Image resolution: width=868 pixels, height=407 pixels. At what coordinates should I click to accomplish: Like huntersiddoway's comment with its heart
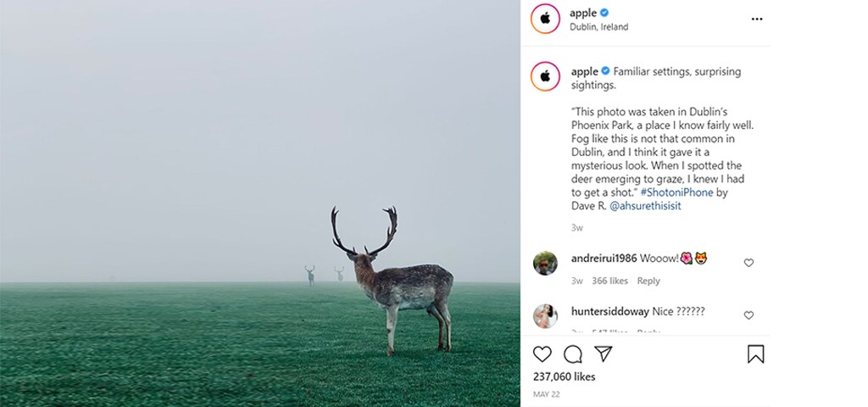[x=748, y=315]
